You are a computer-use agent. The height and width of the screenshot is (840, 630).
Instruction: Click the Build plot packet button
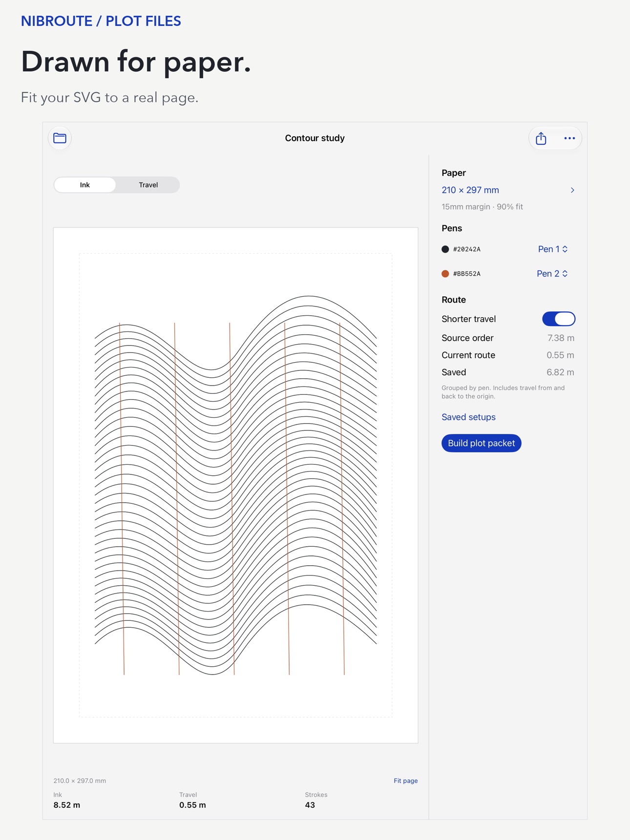(482, 443)
